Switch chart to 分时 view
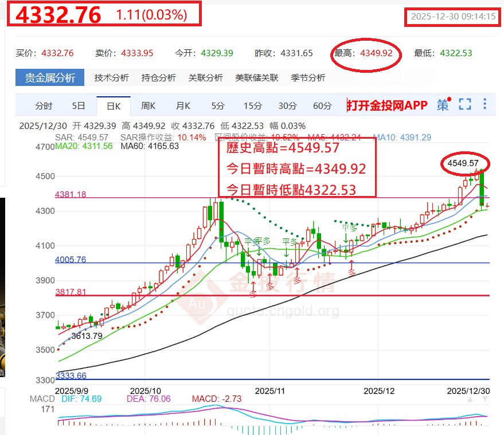This screenshot has height=435, width=504. coord(44,105)
